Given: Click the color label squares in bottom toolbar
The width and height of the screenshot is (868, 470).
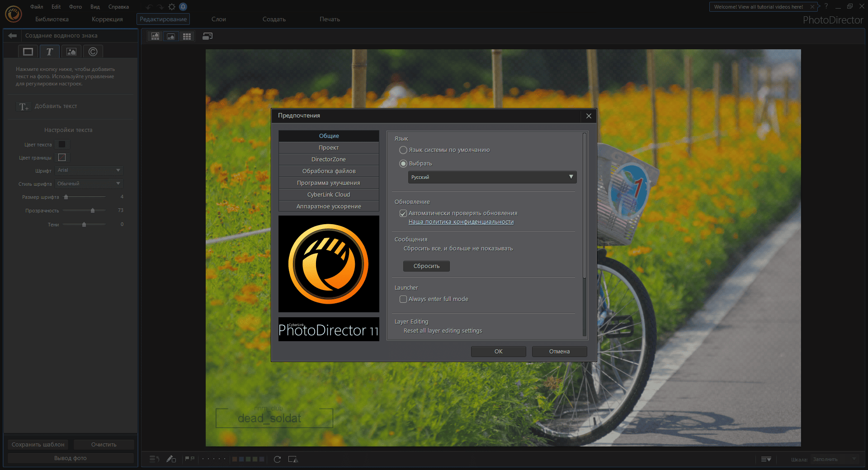Looking at the screenshot, I should tap(248, 459).
